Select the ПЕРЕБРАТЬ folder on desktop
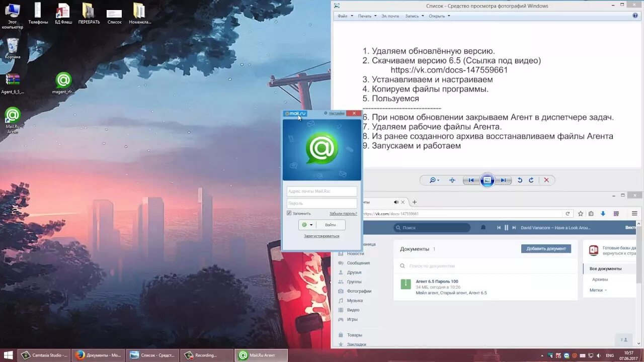The image size is (644, 362). coord(89,14)
